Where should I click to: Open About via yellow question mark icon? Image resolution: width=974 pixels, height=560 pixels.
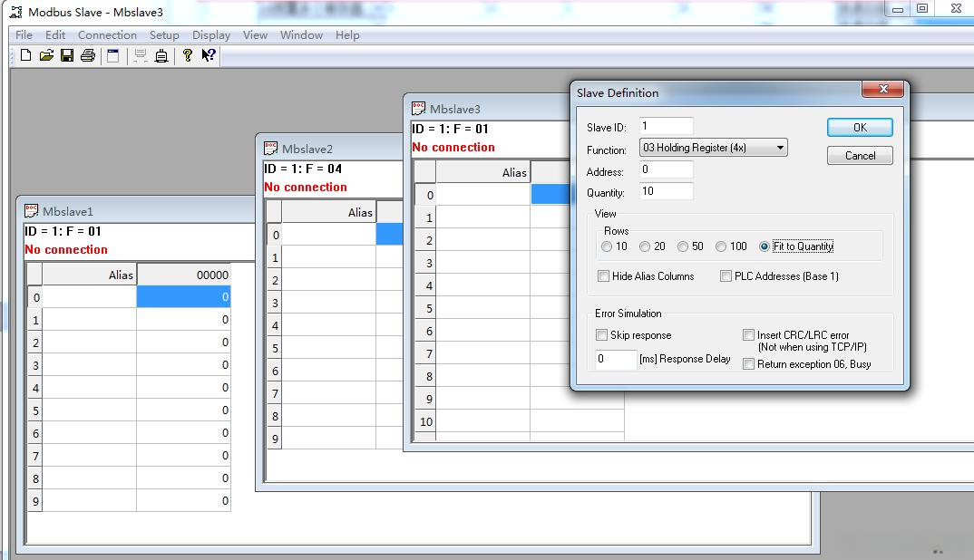click(188, 55)
